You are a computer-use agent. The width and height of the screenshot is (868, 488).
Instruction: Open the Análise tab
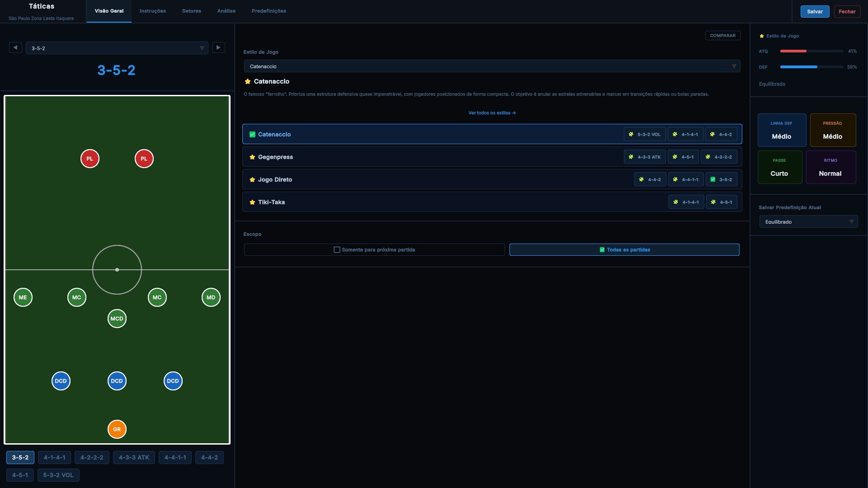pos(226,11)
